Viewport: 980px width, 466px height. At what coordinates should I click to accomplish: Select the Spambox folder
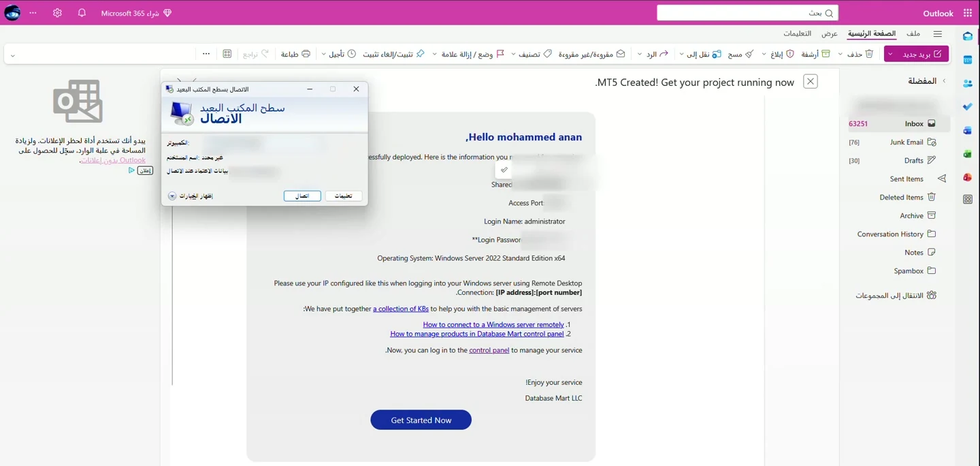pos(895,270)
